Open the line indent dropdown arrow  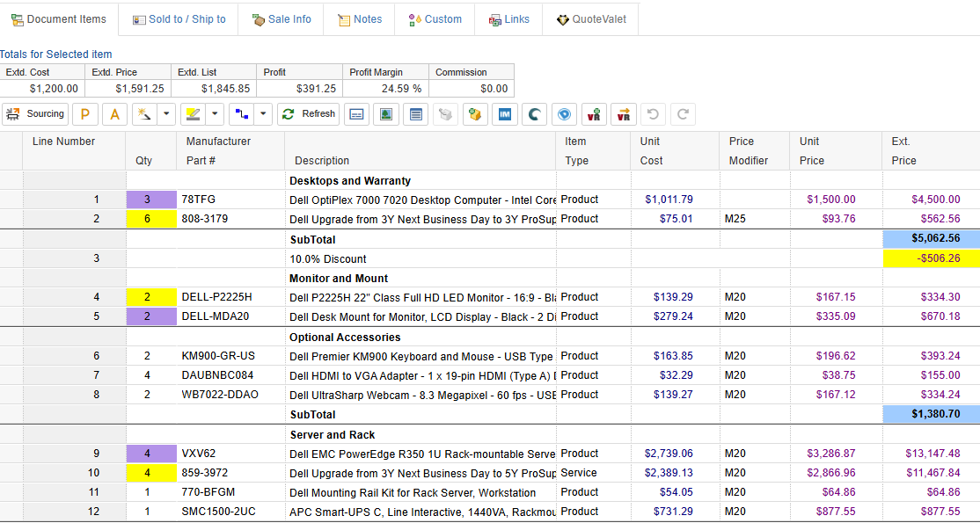tap(262, 113)
